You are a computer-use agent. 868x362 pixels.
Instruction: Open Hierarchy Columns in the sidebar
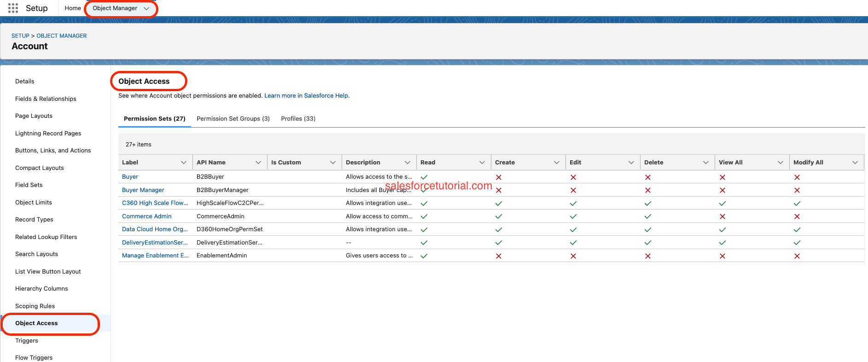tap(41, 289)
